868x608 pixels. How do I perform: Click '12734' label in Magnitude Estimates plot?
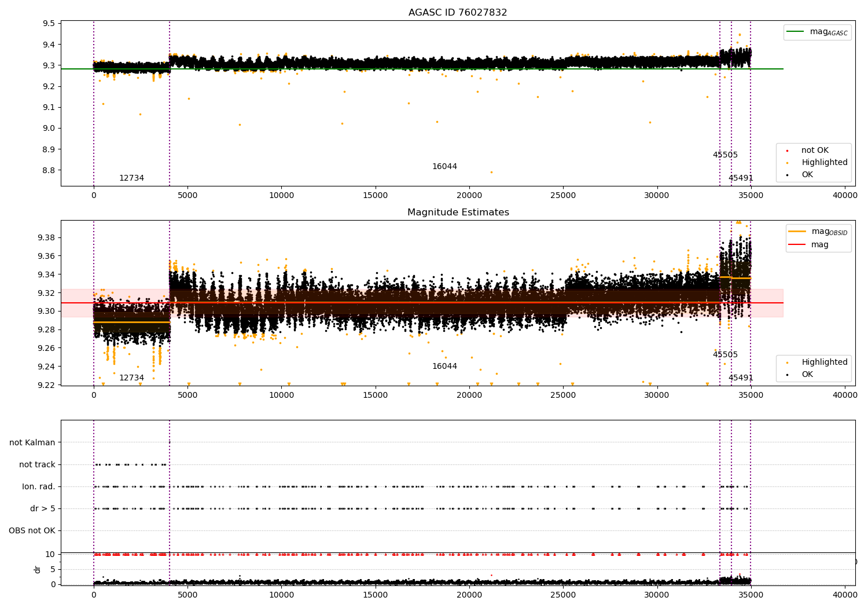pos(131,378)
